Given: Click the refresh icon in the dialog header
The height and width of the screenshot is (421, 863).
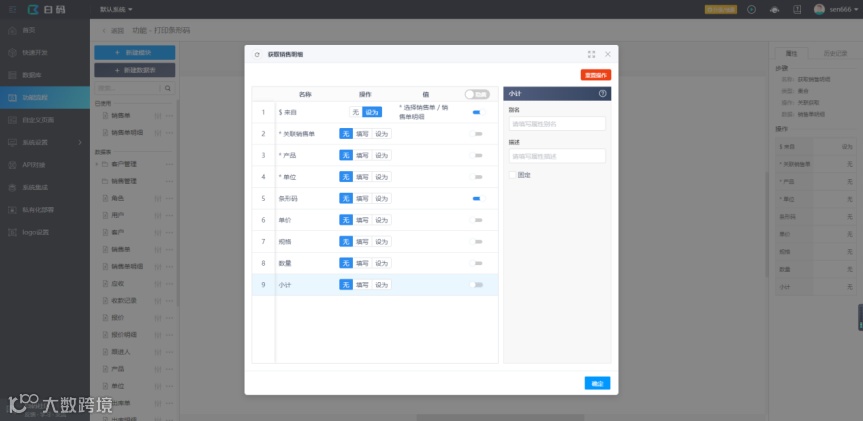Looking at the screenshot, I should point(257,54).
